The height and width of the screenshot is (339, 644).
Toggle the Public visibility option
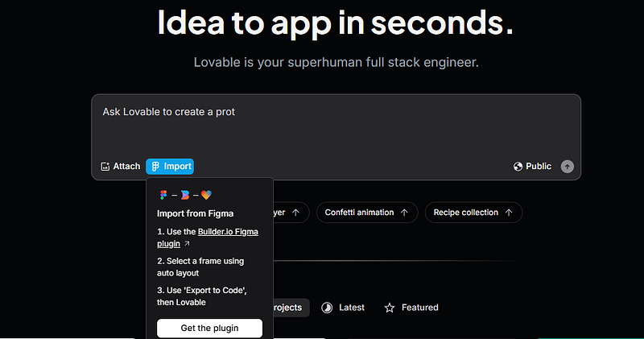(532, 167)
